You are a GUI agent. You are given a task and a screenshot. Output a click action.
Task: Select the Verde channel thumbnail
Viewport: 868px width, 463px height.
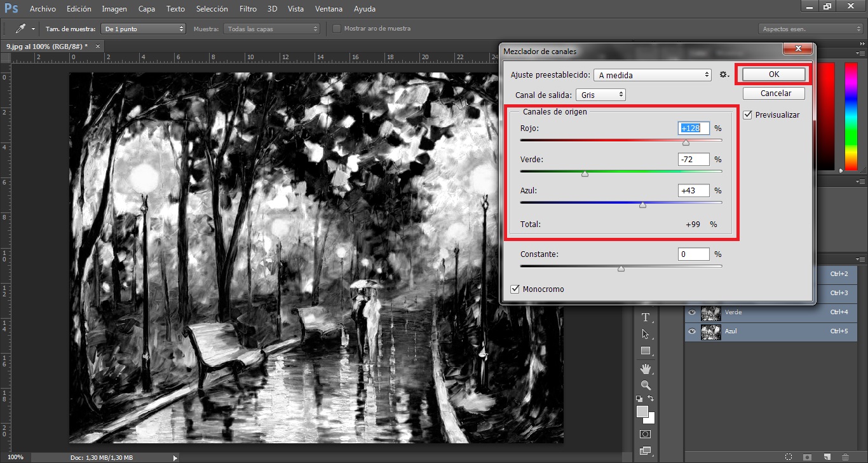[x=710, y=312]
